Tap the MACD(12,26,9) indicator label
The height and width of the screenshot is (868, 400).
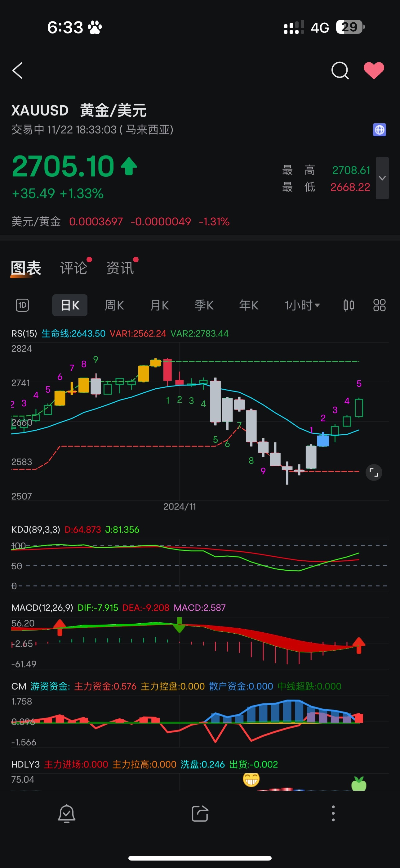[x=42, y=608]
